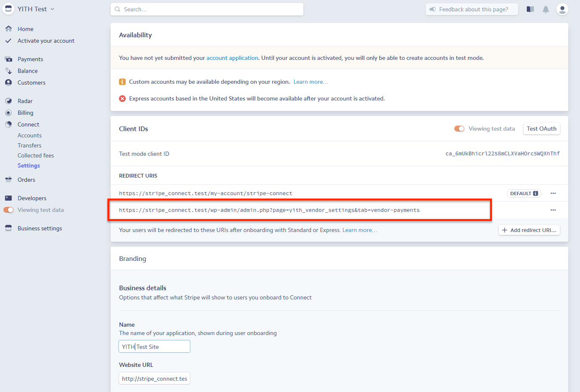Click the Payments icon in sidebar

pyautogui.click(x=8, y=59)
